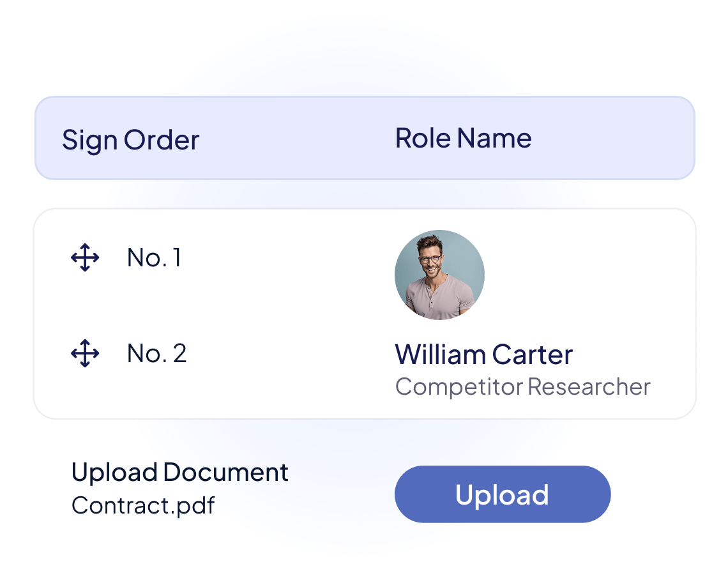Click the move handle beside No. 2
728x571 pixels.
85,354
